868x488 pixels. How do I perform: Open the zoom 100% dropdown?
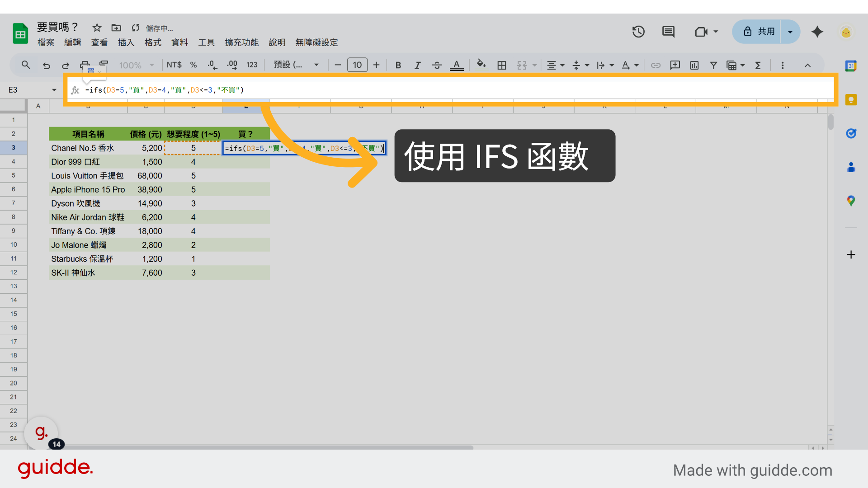click(x=136, y=65)
